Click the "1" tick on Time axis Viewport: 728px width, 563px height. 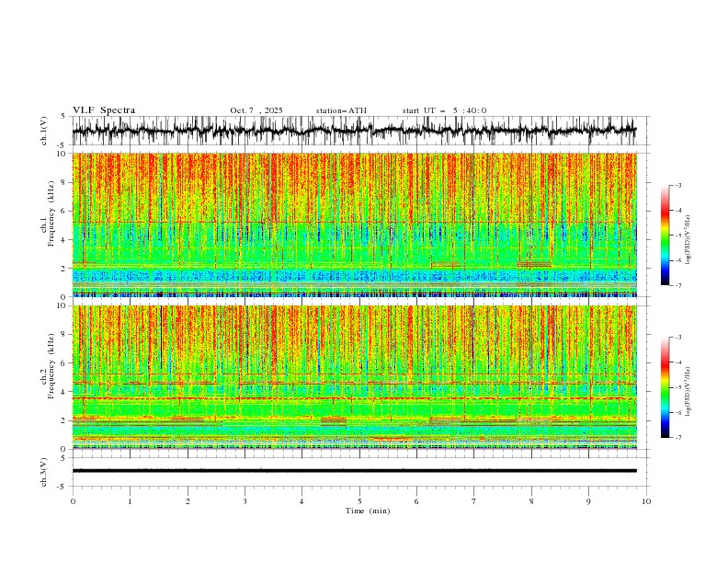click(130, 501)
